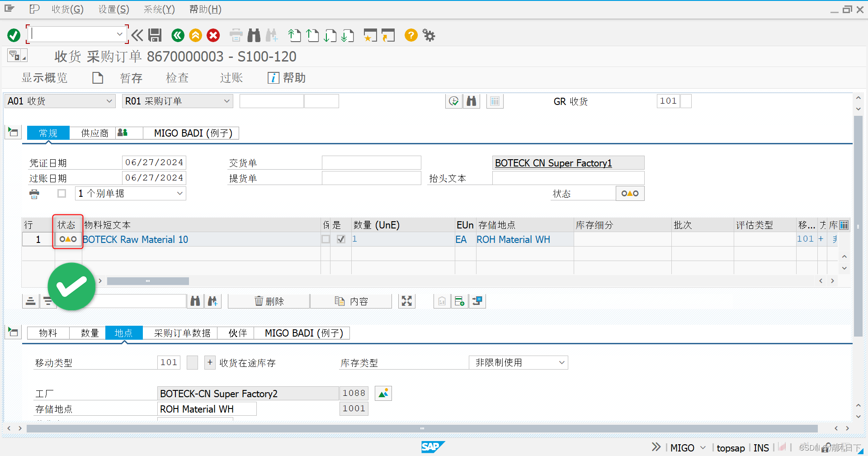Click the 删除 delete button
This screenshot has height=456, width=868.
click(269, 301)
